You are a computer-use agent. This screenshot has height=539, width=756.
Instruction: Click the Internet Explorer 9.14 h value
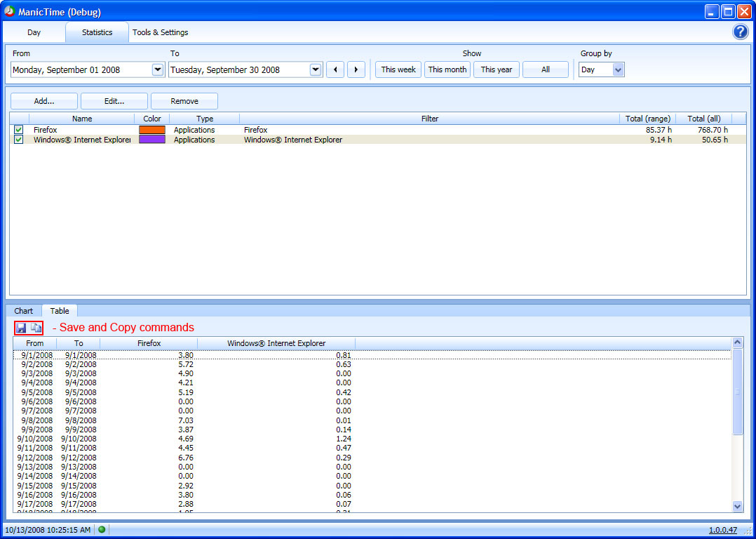point(661,140)
